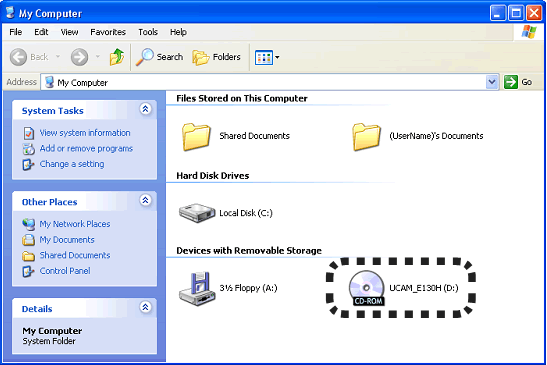The height and width of the screenshot is (365, 547).
Task: Click the View system information icon
Action: click(29, 133)
